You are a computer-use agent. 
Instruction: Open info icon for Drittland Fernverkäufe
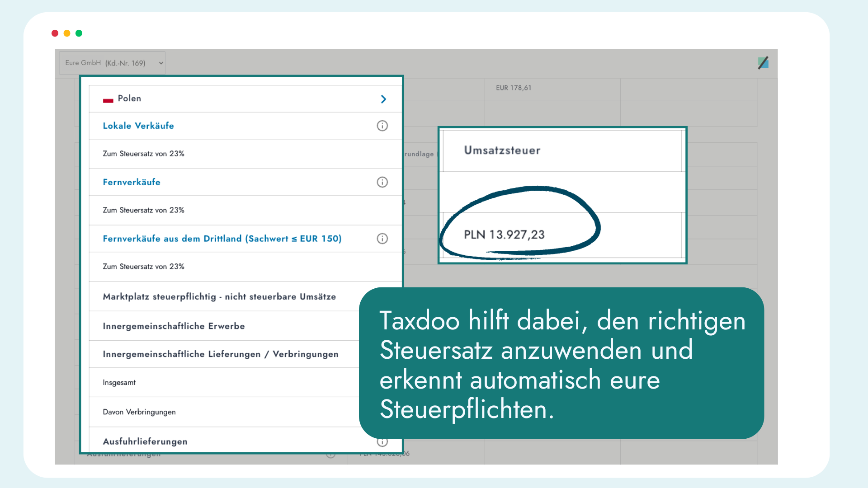click(x=382, y=239)
